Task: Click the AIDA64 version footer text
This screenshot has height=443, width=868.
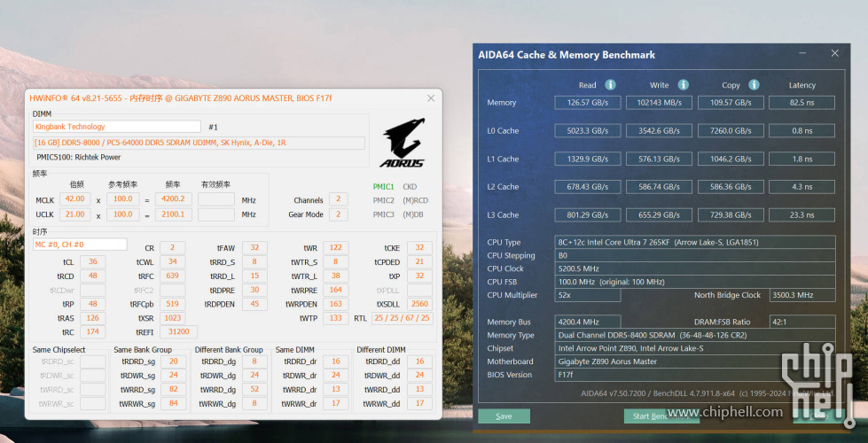Action: tap(707, 393)
